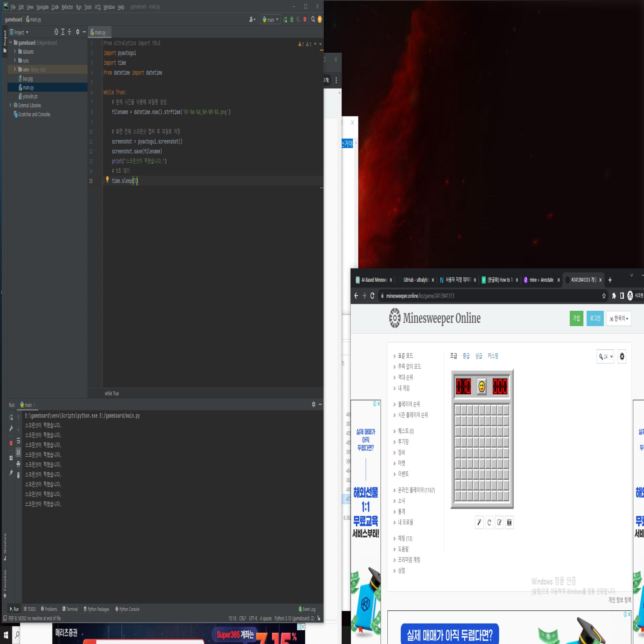Select 중급 difficulty link

pyautogui.click(x=466, y=356)
